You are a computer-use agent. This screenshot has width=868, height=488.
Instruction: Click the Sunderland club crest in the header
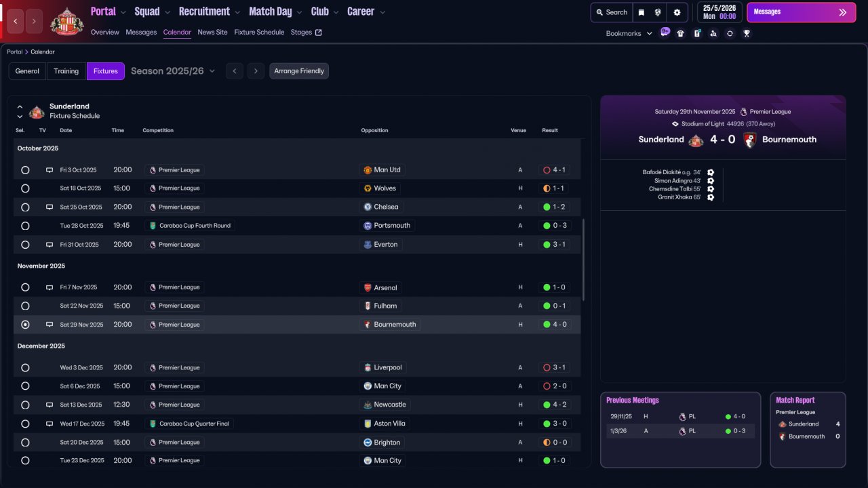(66, 21)
